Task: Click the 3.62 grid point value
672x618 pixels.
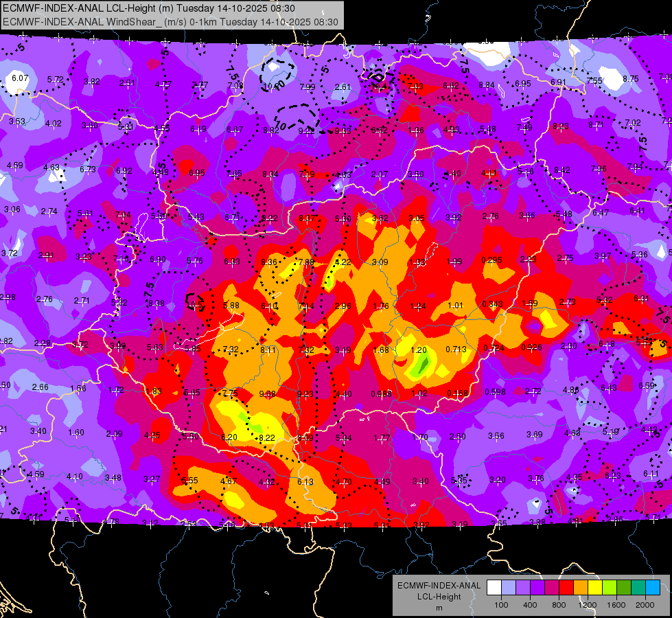Action: click(380, 218)
